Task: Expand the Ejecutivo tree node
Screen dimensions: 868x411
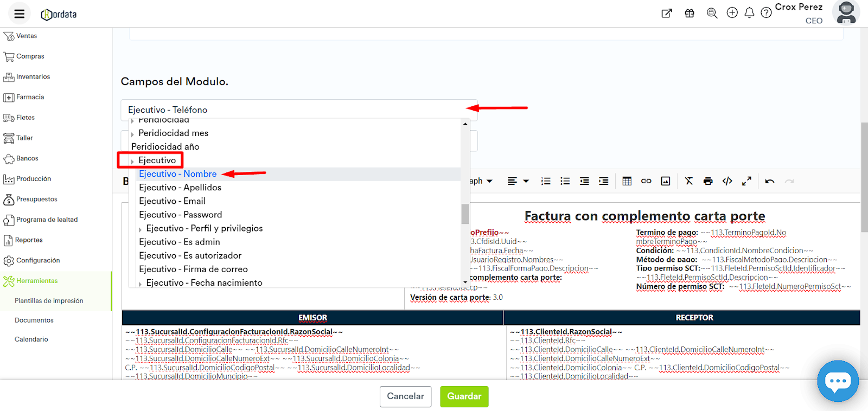Action: click(132, 161)
